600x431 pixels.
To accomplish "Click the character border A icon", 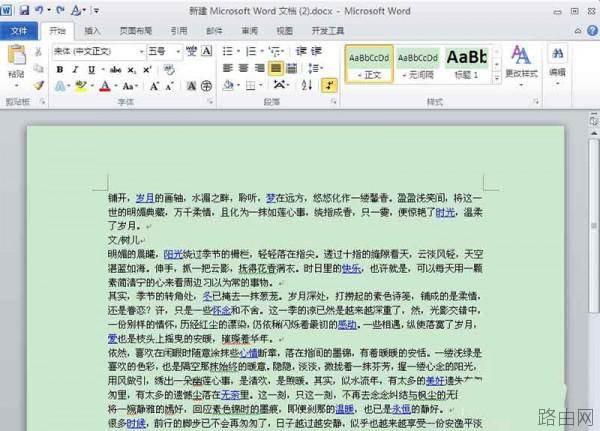I will tap(207, 51).
